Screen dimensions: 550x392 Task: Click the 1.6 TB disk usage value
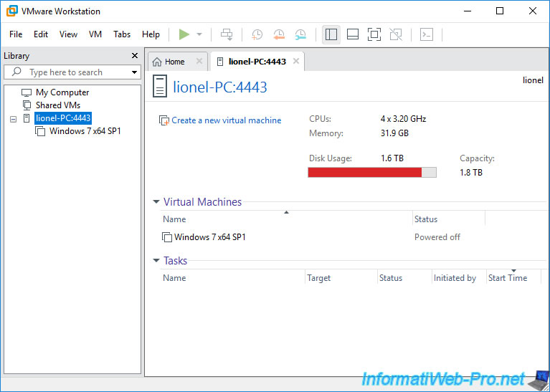tap(392, 158)
